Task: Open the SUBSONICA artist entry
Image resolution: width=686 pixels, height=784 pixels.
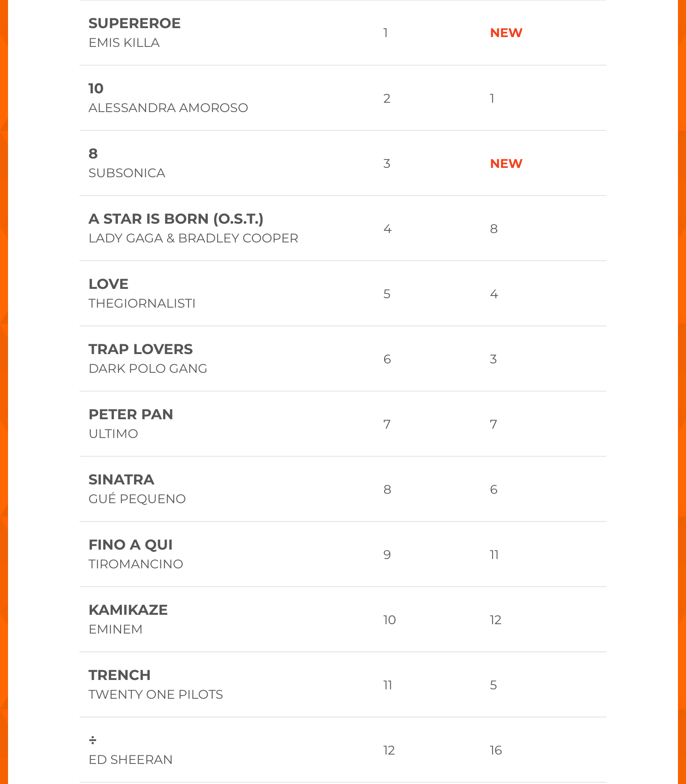Action: (x=127, y=173)
